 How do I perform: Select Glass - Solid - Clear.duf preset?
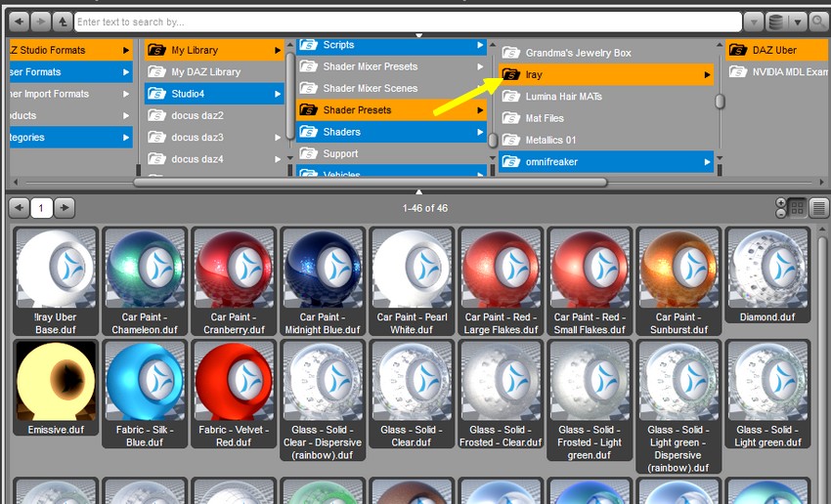pyautogui.click(x=412, y=394)
